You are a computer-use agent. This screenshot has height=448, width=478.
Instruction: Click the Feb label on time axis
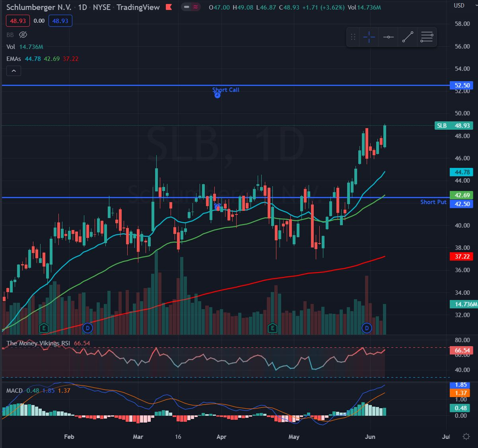point(69,436)
